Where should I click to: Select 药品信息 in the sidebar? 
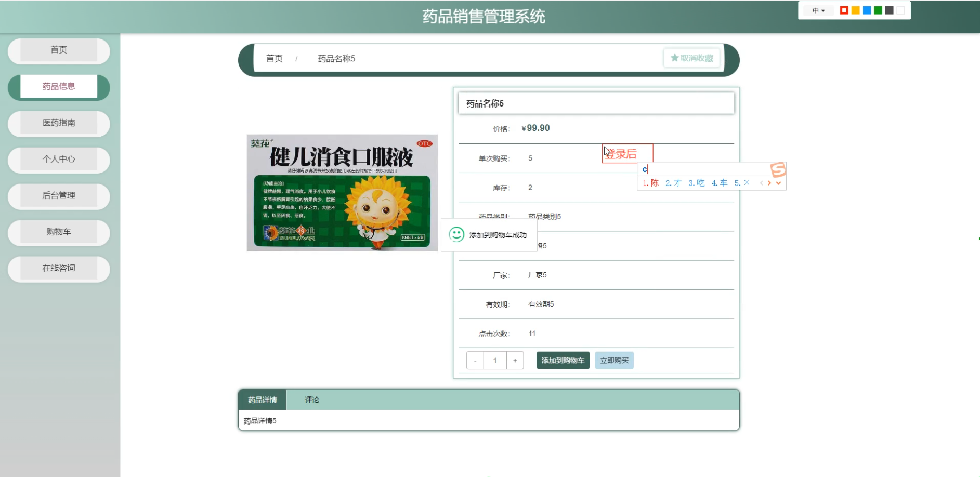click(x=59, y=87)
